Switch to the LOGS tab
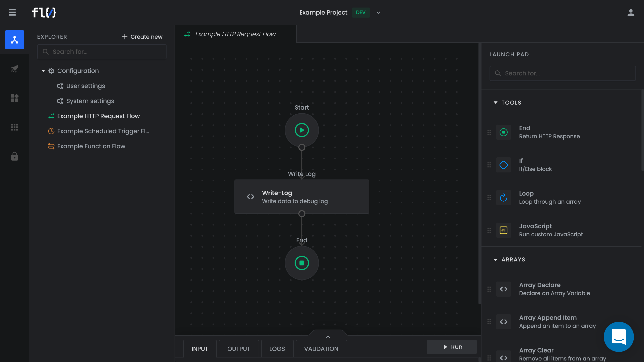644x362 pixels. point(277,349)
